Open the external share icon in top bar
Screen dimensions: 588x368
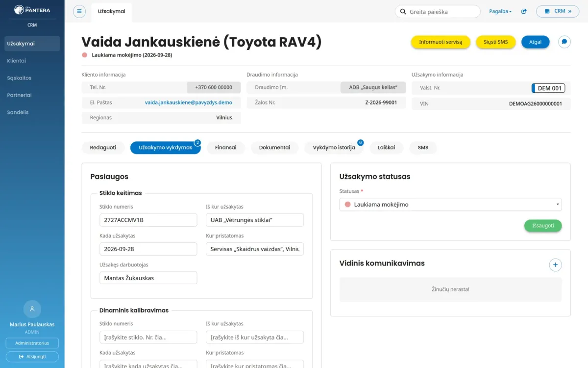point(524,11)
